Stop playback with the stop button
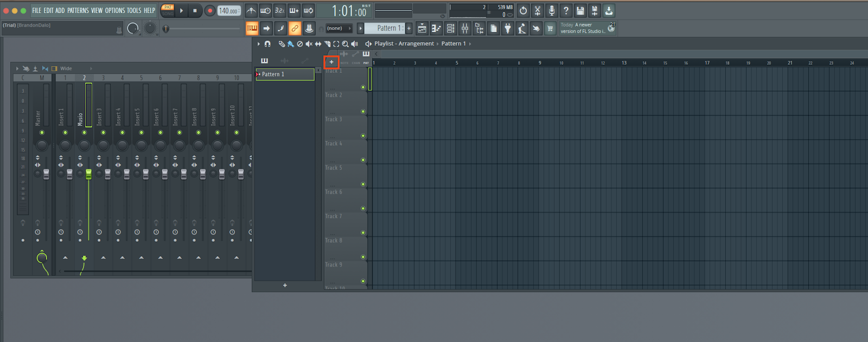Image resolution: width=868 pixels, height=342 pixels. click(195, 10)
